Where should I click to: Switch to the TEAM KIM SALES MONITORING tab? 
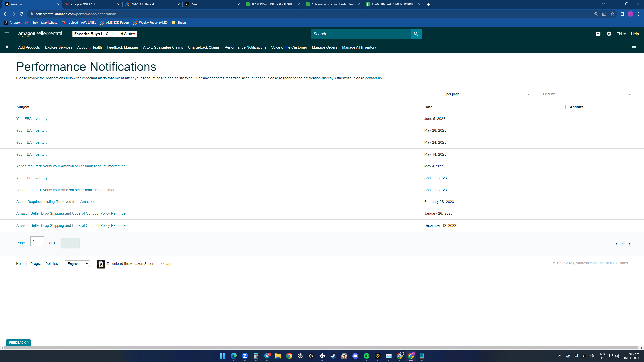(x=393, y=4)
